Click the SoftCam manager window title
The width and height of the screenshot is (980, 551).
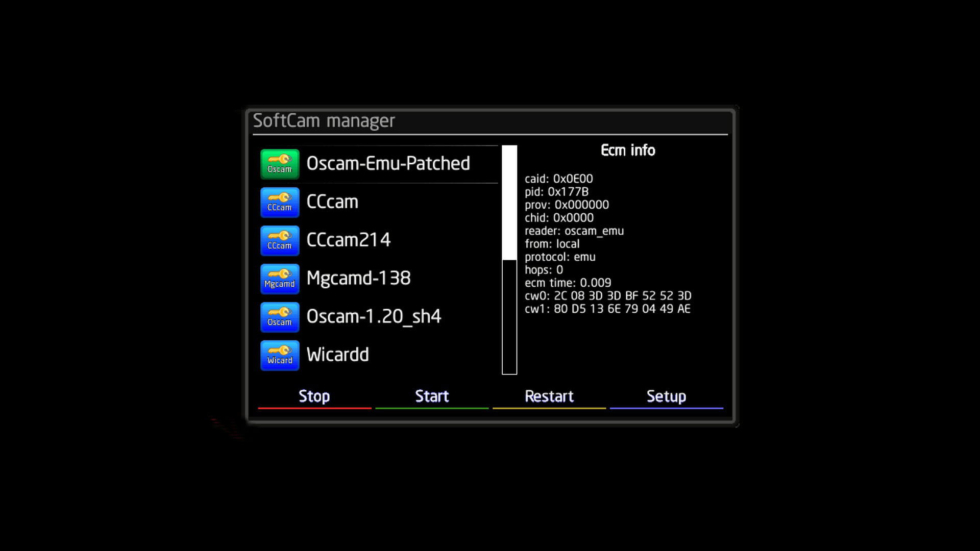coord(324,121)
